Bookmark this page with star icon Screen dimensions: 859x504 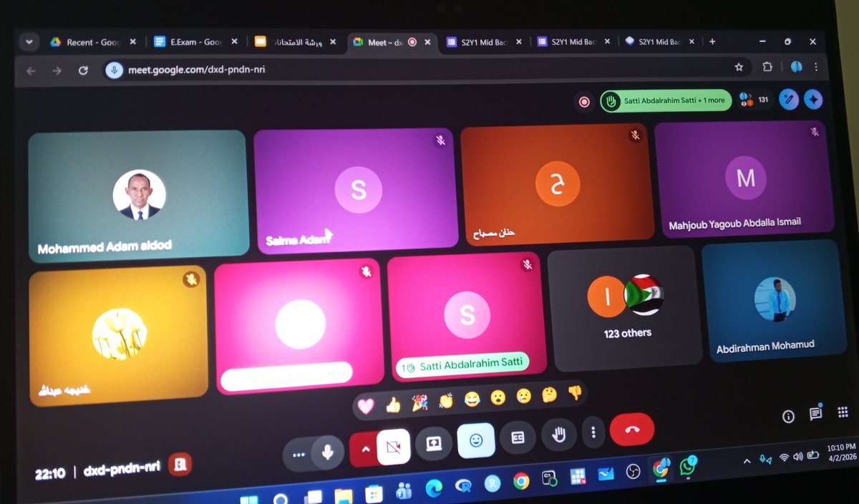point(739,67)
